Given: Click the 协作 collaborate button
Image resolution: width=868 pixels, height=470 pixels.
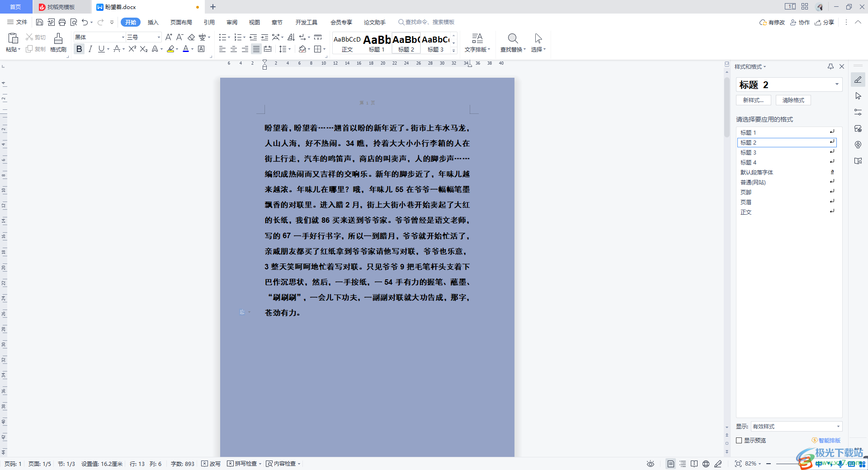Looking at the screenshot, I should click(x=800, y=22).
